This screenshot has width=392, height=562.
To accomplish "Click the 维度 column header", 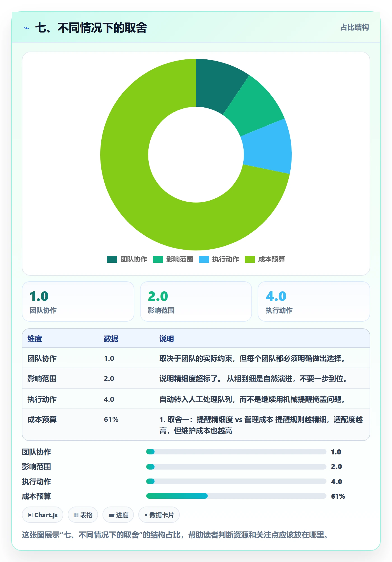I will (x=35, y=339).
